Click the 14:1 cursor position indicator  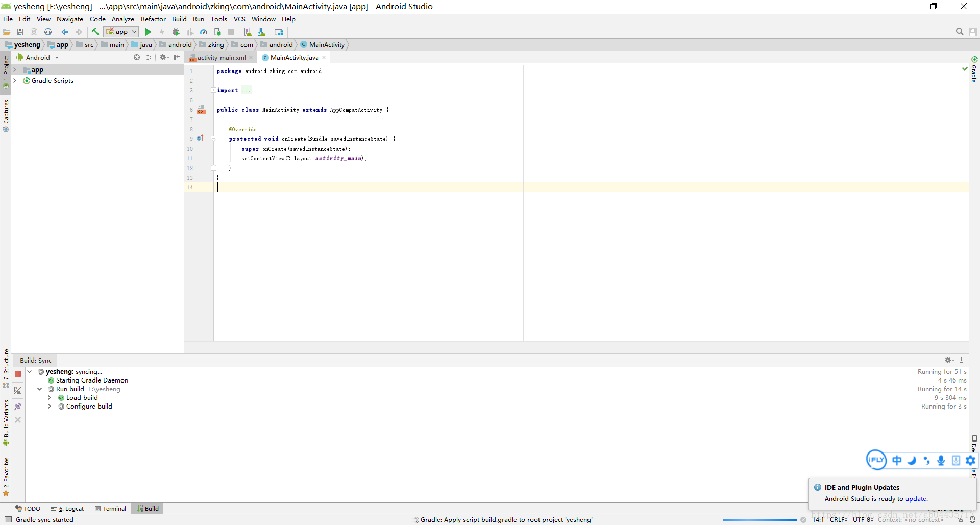click(x=818, y=520)
